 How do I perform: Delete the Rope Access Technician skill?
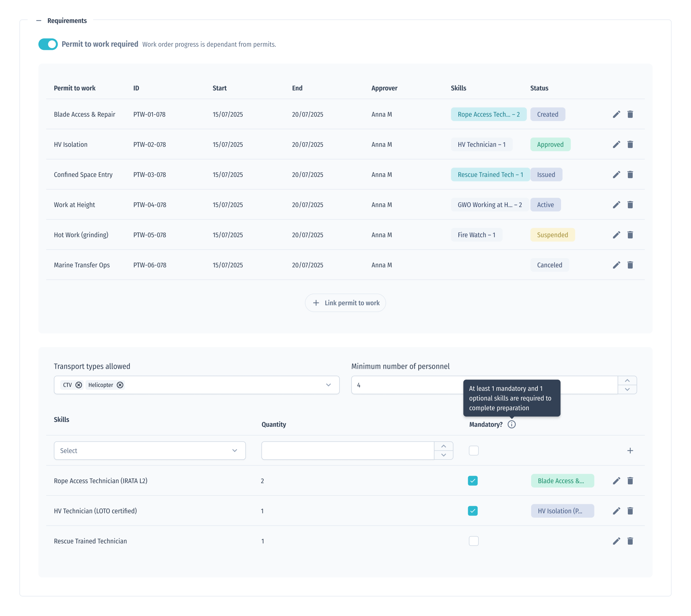click(x=630, y=481)
